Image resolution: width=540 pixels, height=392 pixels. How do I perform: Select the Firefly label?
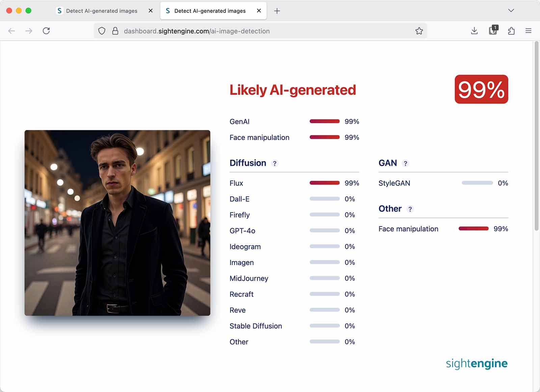(x=240, y=215)
